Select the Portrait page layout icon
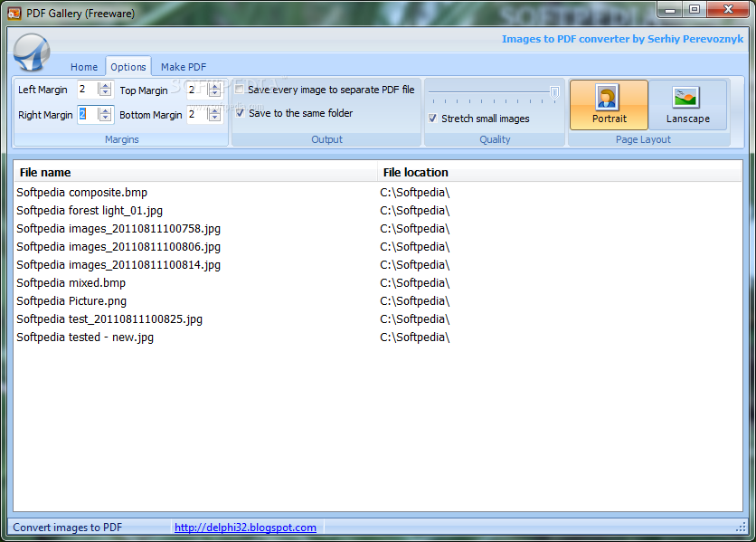Screen dimensions: 756x542 [x=609, y=105]
